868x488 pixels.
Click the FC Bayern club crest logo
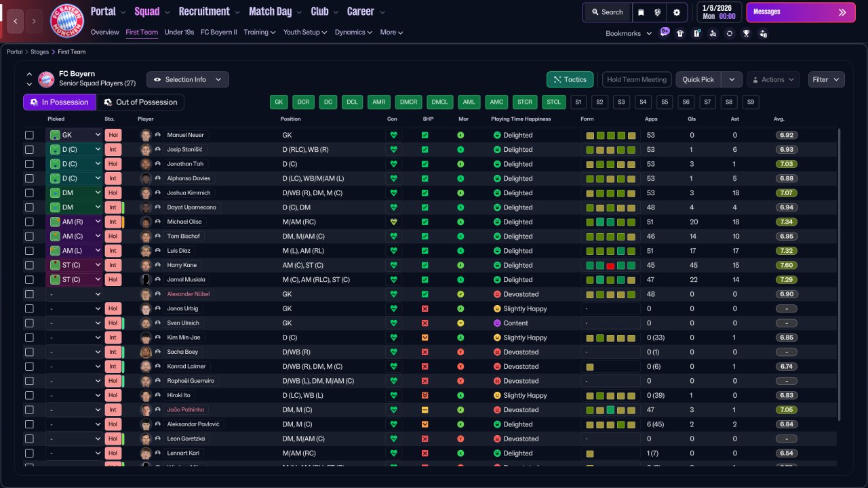click(66, 20)
